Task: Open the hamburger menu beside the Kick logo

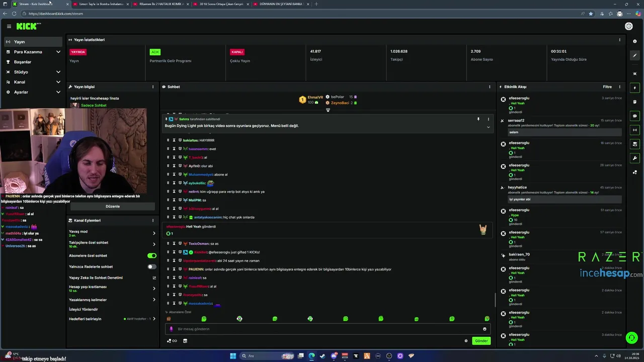Action: [9, 26]
